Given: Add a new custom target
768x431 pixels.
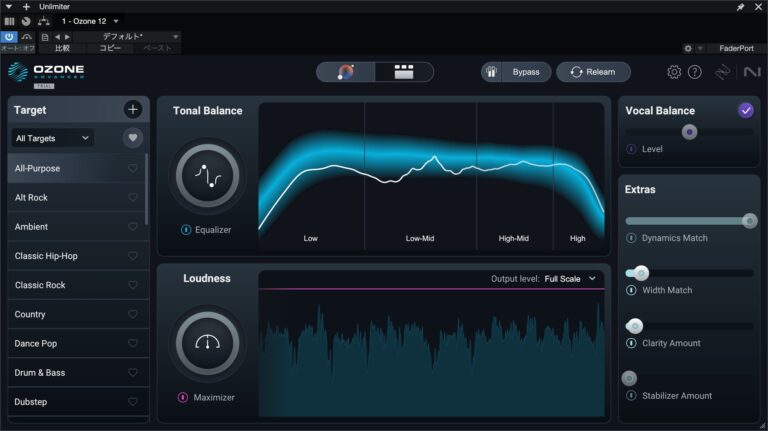Looking at the screenshot, I should click(133, 110).
